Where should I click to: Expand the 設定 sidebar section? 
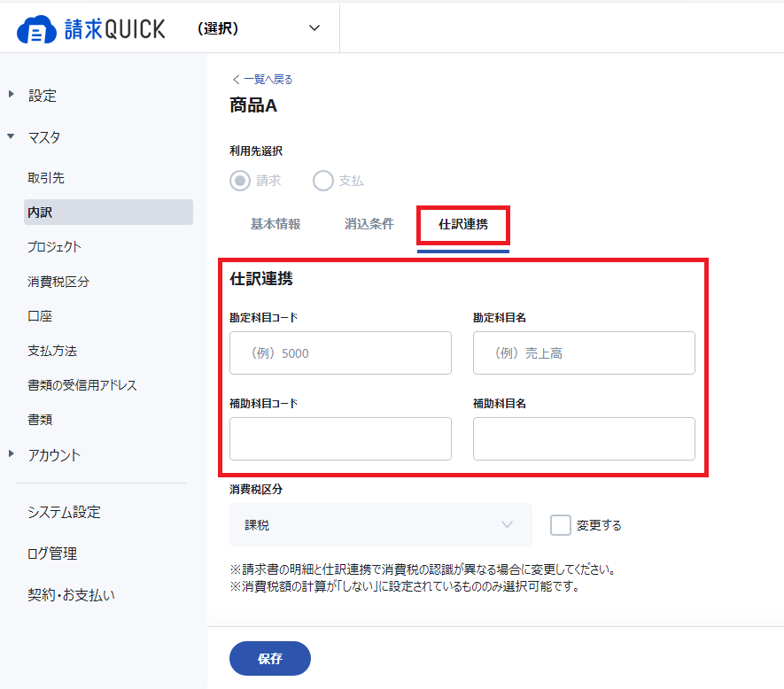[11, 95]
